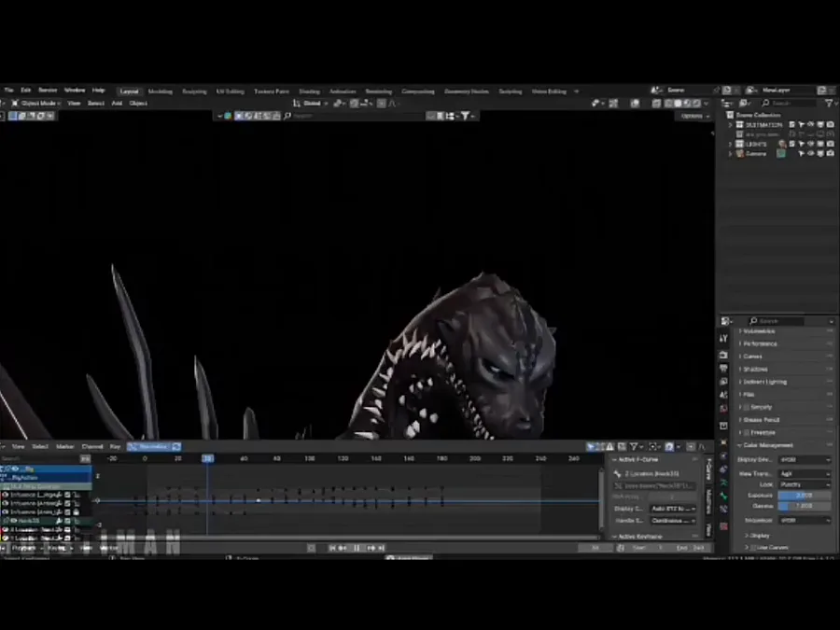Image resolution: width=840 pixels, height=630 pixels.
Task: Expand the Volumetrics panel
Action: (x=759, y=331)
